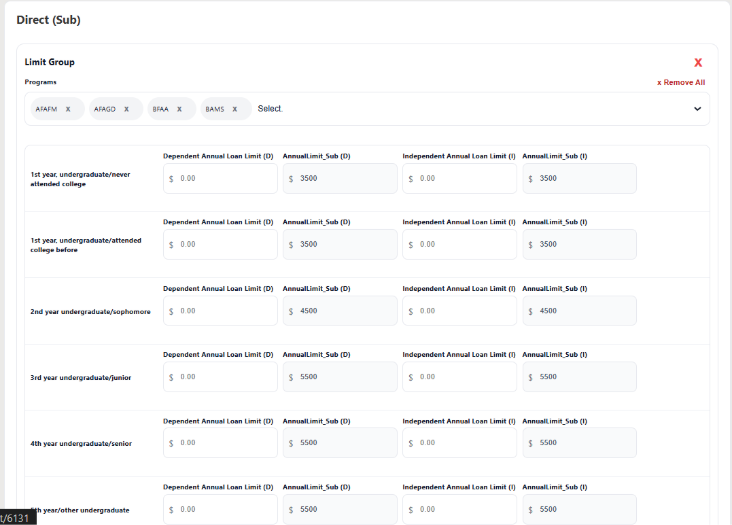Click Dependent Annual Loan Limit for attended college before

220,244
